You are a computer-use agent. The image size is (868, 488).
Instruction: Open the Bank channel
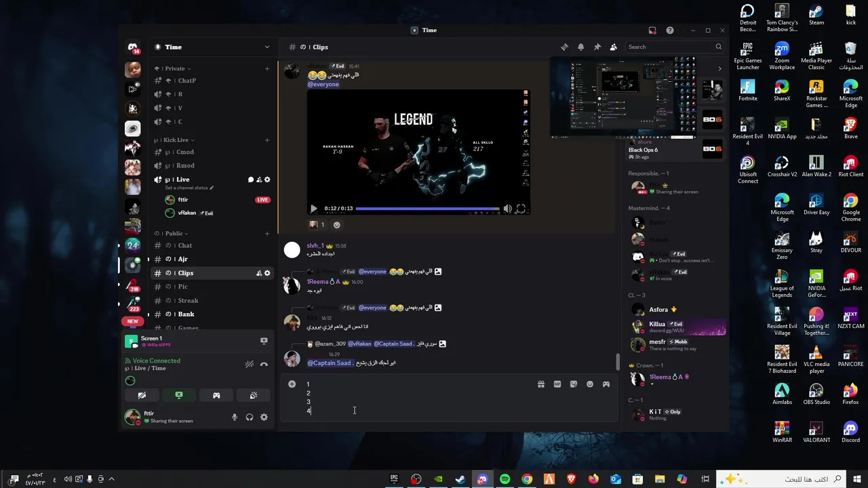(212, 314)
